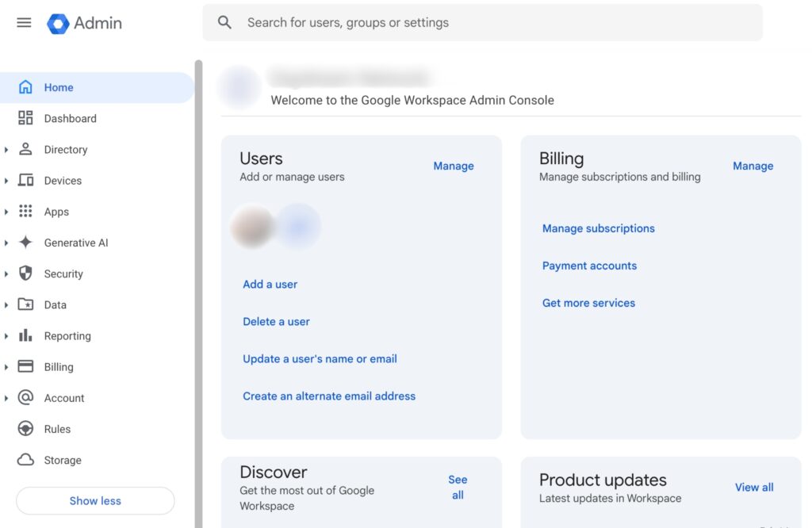
Task: Click the Generative AI sparkle icon
Action: click(25, 243)
